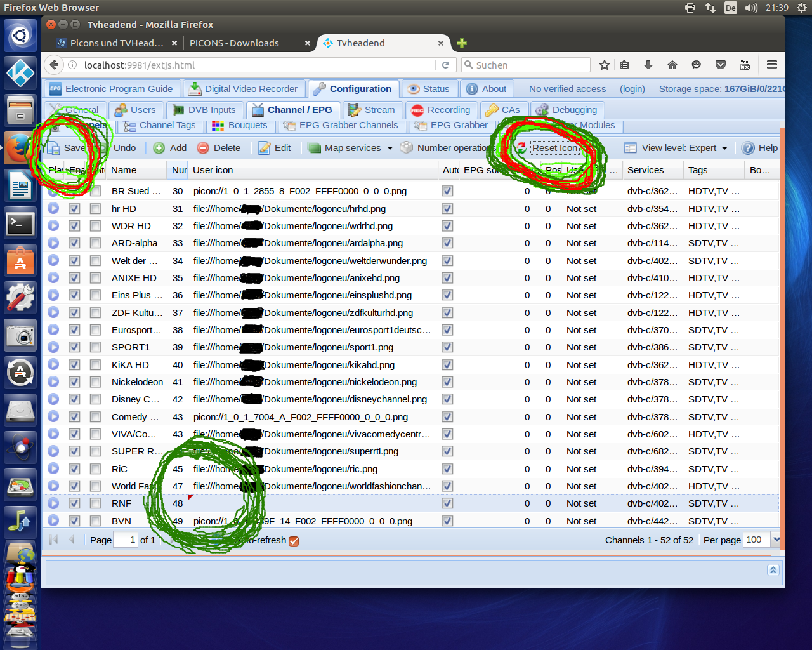Viewport: 812px width, 650px height.
Task: Play the RNF channel
Action: pos(53,503)
